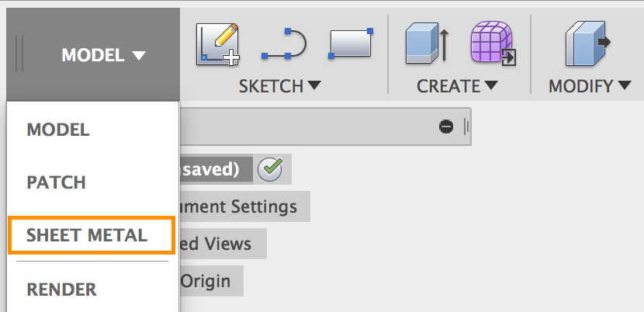
Task: Select the Named Views browser node
Action: pos(223,244)
